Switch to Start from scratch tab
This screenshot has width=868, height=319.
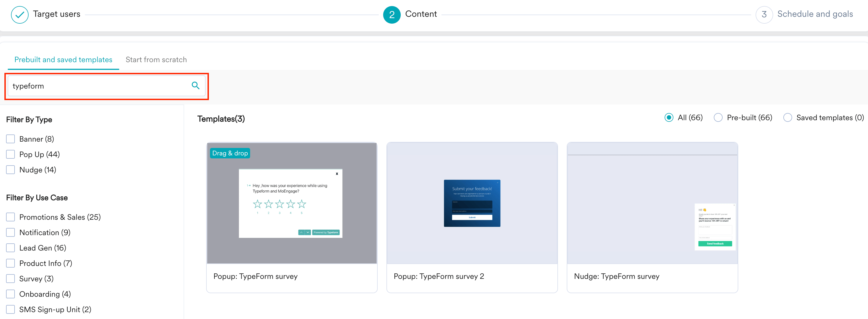point(156,60)
